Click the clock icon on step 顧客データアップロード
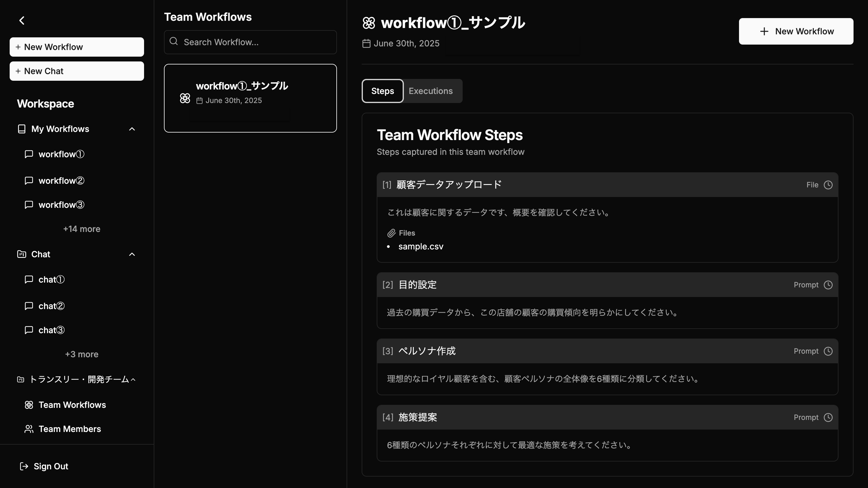This screenshot has height=488, width=868. [x=828, y=185]
